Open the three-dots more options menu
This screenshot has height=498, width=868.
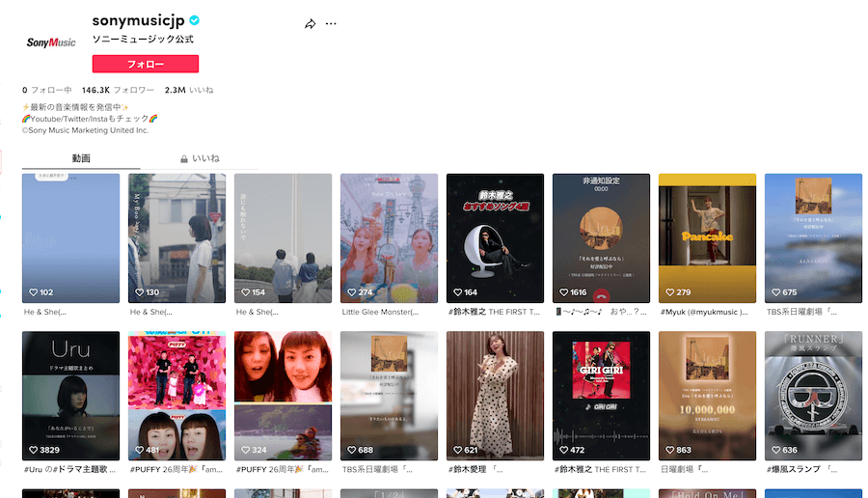coord(331,24)
